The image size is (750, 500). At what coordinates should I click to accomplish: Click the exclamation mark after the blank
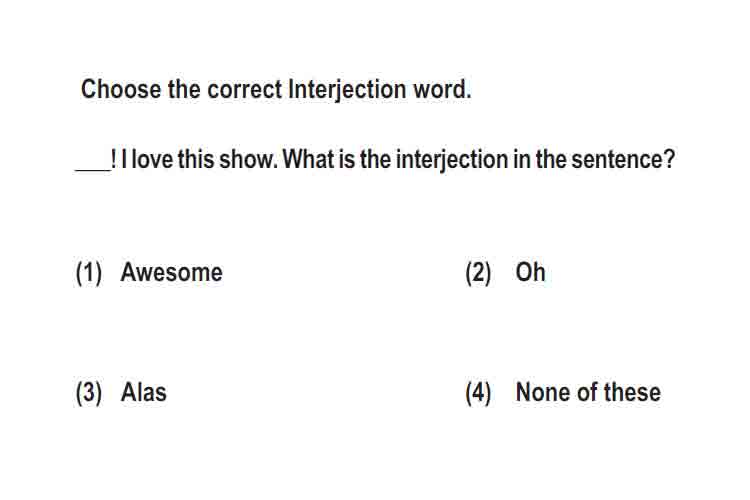[113, 159]
